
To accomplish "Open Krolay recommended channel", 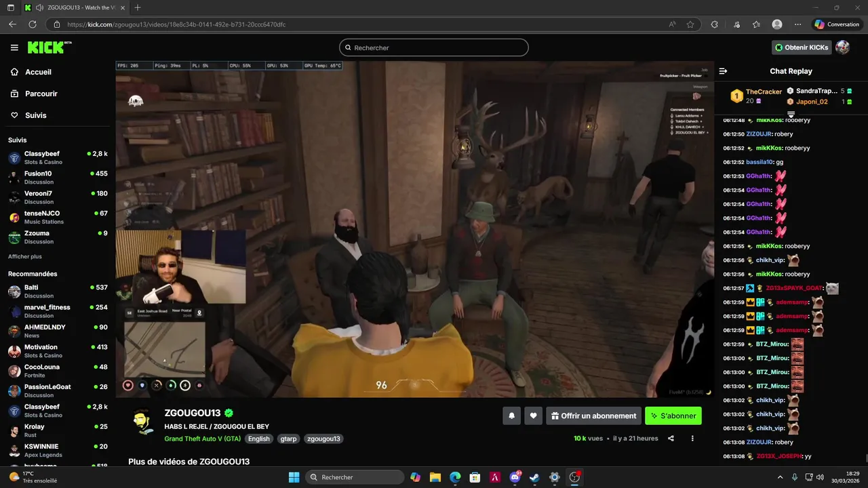I will (58, 430).
